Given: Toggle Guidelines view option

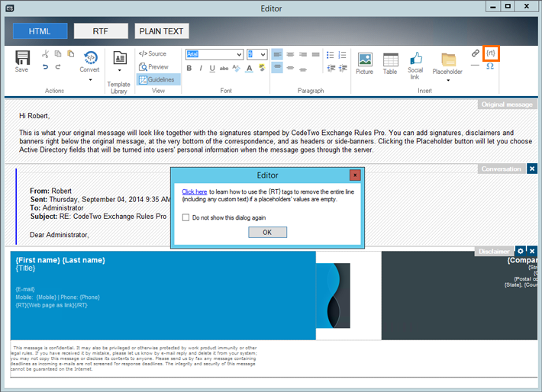Looking at the screenshot, I should (156, 79).
